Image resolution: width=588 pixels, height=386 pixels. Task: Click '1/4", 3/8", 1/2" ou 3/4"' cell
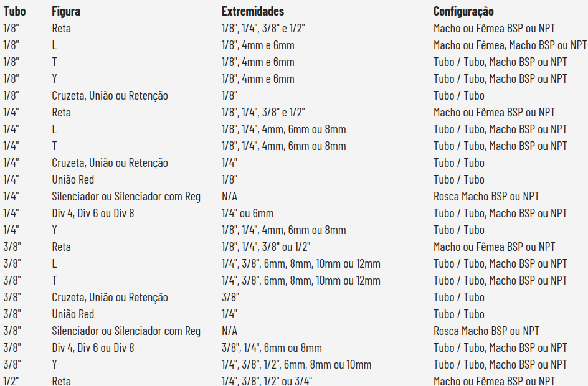(x=267, y=381)
